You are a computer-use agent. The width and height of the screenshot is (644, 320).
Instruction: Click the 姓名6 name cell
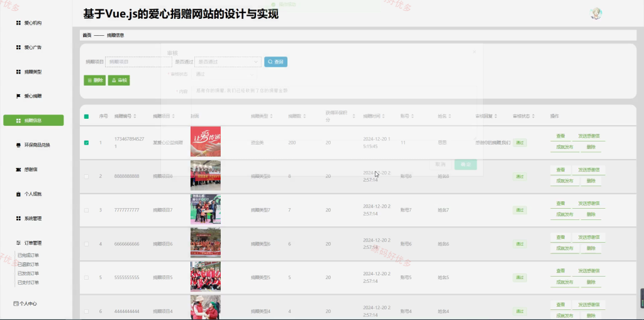point(443,244)
